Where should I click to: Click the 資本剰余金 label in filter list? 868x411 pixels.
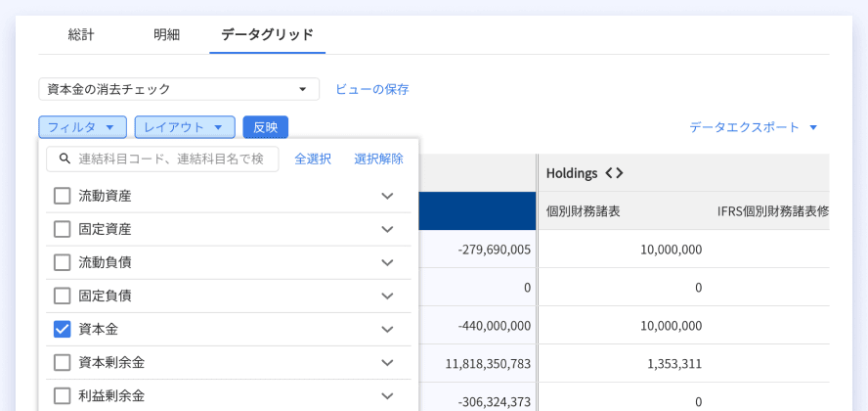(x=111, y=363)
